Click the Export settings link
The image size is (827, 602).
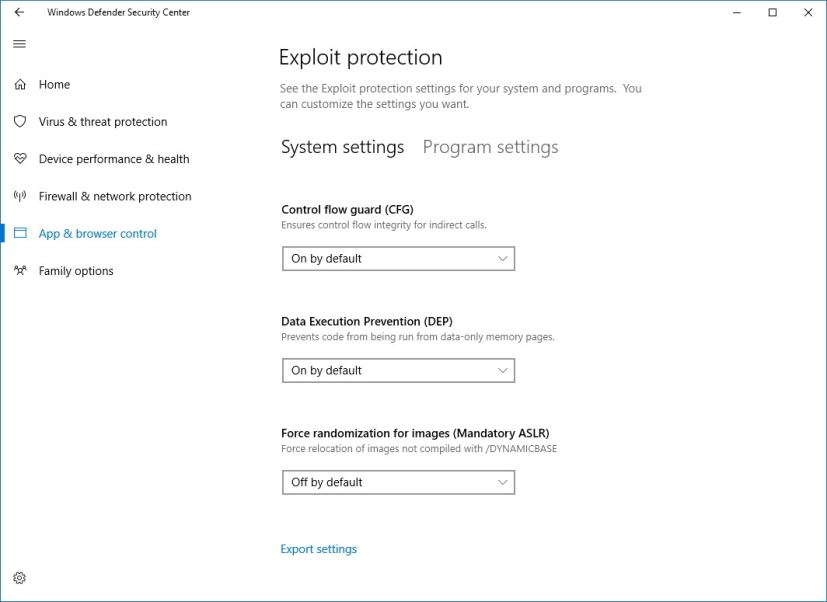(x=318, y=548)
